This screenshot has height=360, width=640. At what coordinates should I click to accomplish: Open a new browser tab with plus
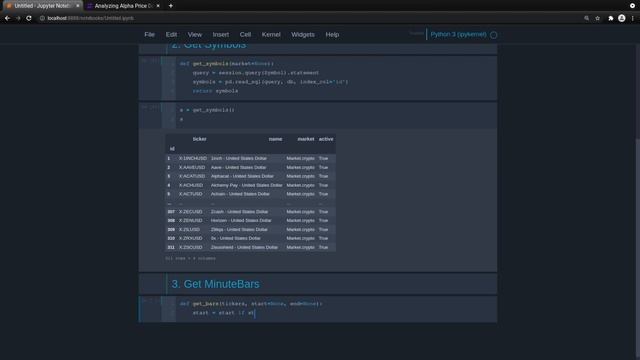point(171,6)
